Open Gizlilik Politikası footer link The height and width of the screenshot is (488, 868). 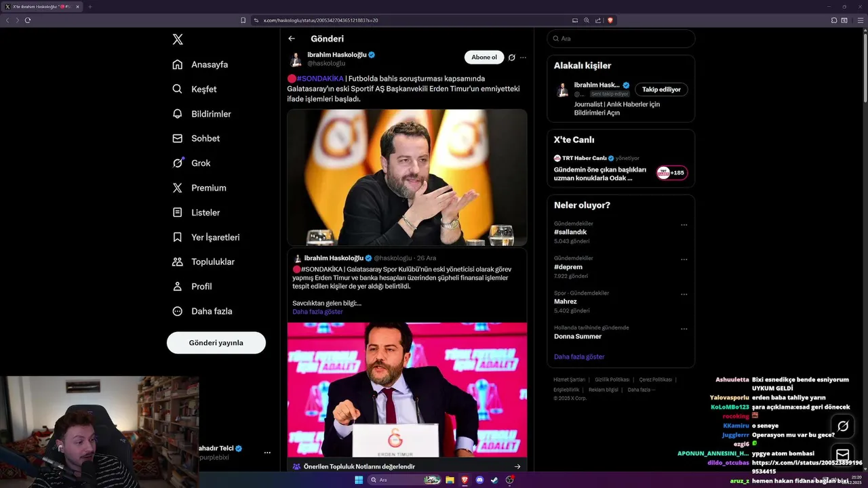tap(612, 380)
